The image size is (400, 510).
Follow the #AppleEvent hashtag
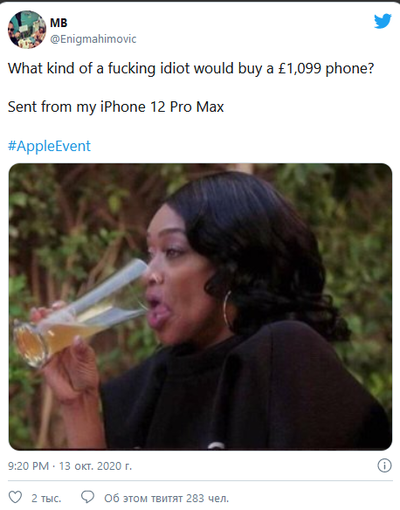(x=49, y=146)
